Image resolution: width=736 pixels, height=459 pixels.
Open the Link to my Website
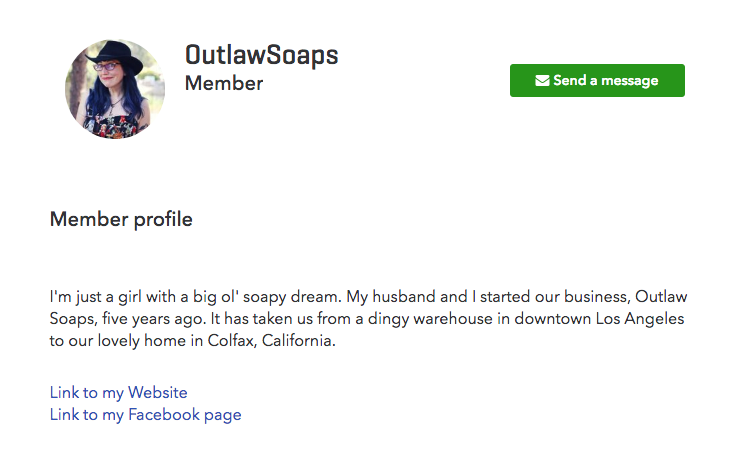click(x=119, y=393)
